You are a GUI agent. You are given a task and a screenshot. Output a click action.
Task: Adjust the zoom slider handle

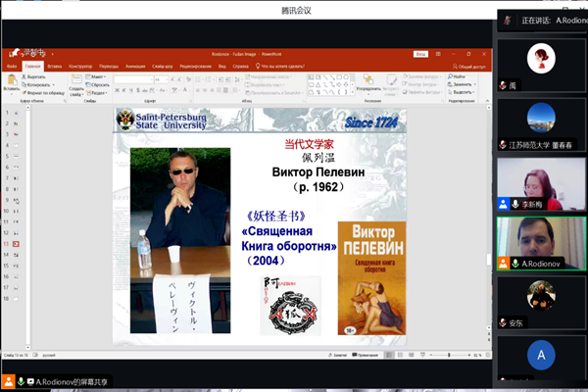(449, 355)
